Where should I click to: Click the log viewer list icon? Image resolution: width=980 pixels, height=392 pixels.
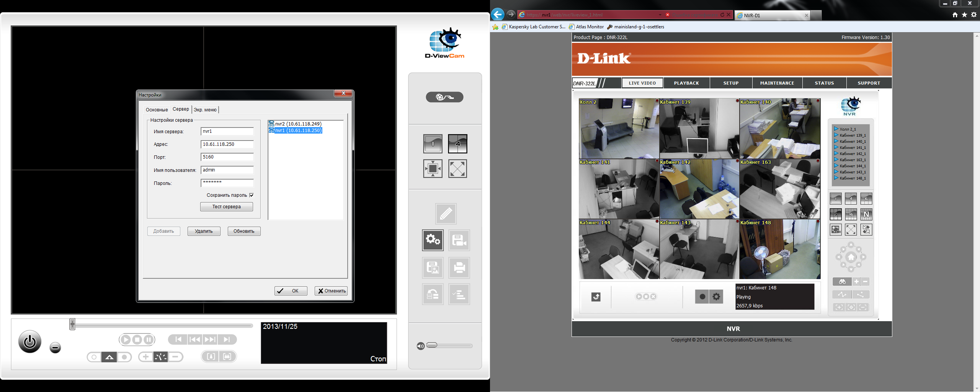[x=459, y=294]
